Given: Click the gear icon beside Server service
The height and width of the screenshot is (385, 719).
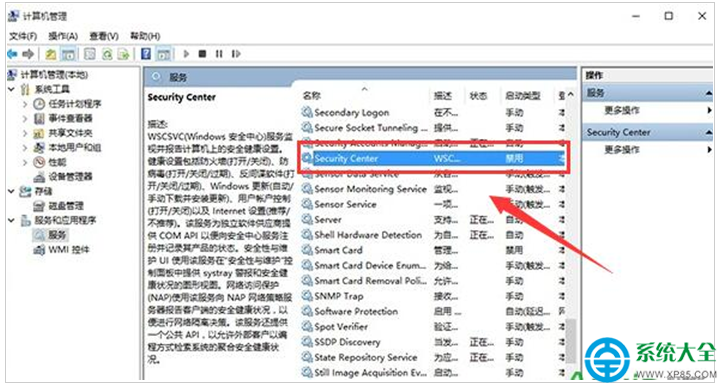Looking at the screenshot, I should tap(307, 220).
